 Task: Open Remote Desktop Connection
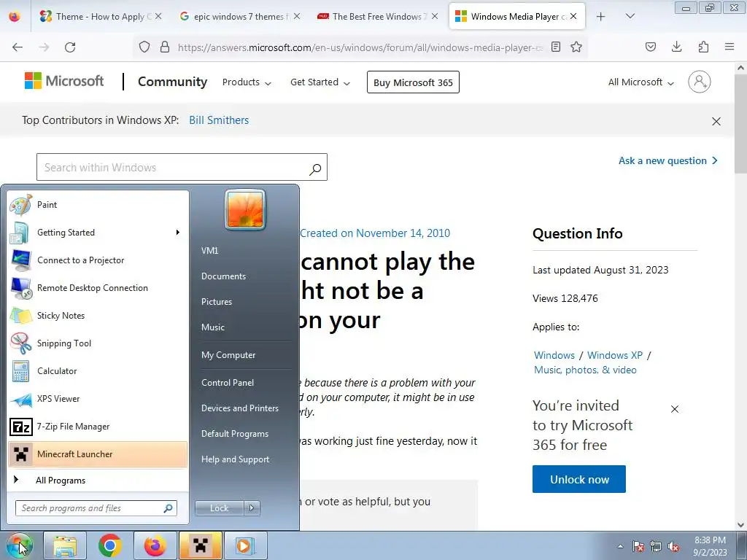coord(98,288)
